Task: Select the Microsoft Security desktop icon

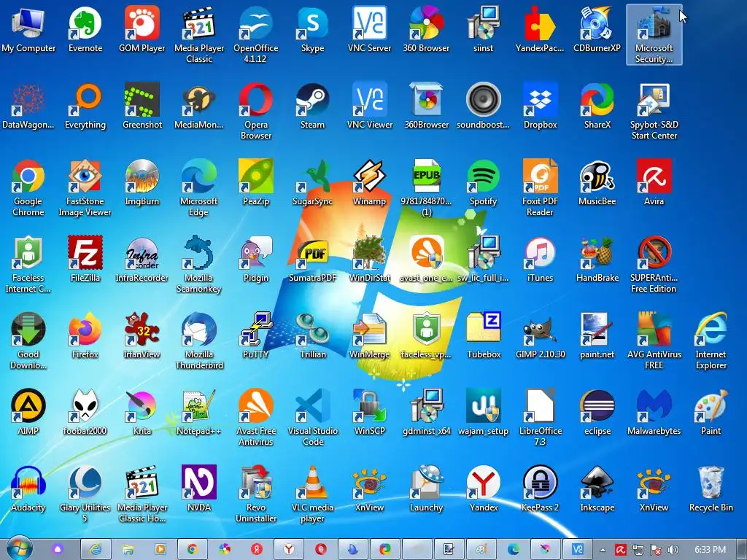Action: pos(654,35)
